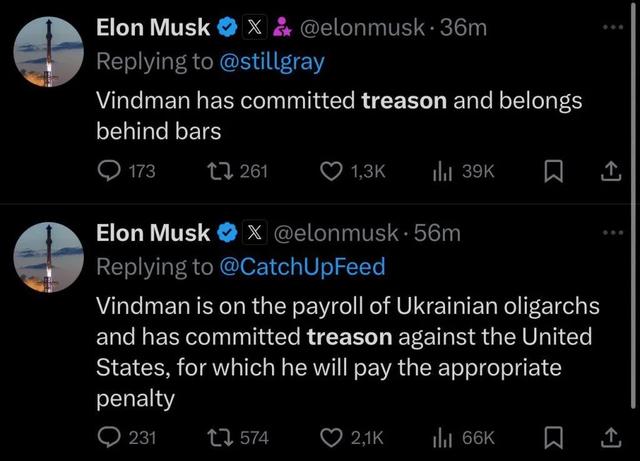Open more options on the 36m tweet
Screen dimensions: 640x461
(x=613, y=27)
